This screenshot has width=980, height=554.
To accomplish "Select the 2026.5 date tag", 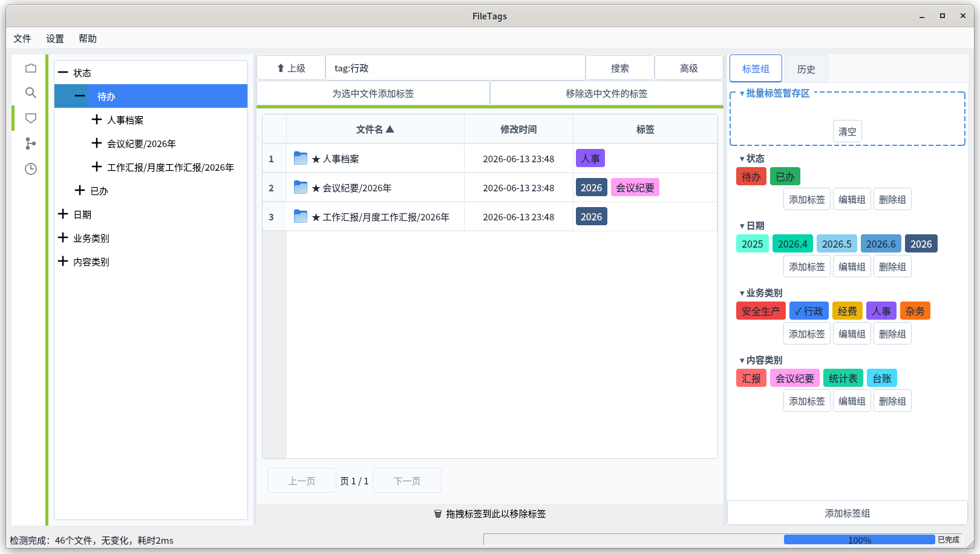I will point(837,244).
